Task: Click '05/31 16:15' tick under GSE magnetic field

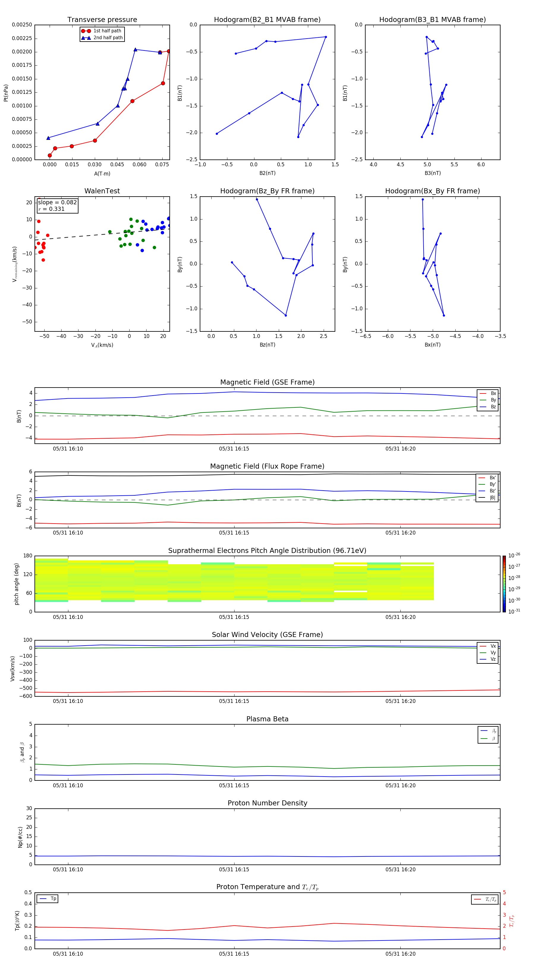Action: click(x=234, y=449)
